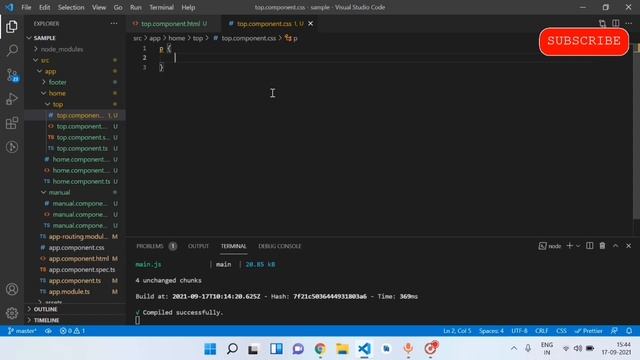
Task: Click breadcrumb top.component.css
Action: [249, 38]
